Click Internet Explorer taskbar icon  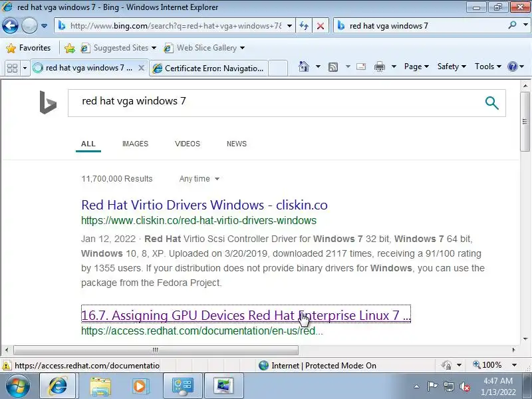[59, 386]
